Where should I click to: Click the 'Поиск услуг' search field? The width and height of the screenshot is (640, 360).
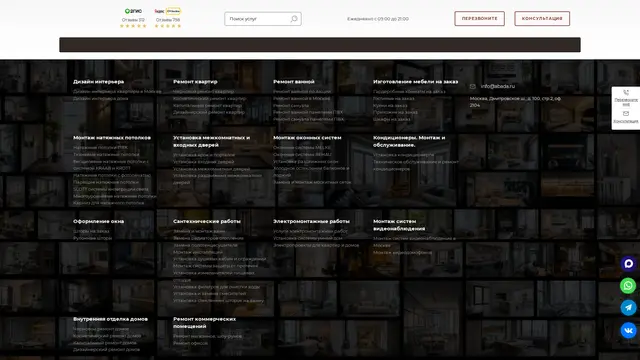[x=263, y=19]
